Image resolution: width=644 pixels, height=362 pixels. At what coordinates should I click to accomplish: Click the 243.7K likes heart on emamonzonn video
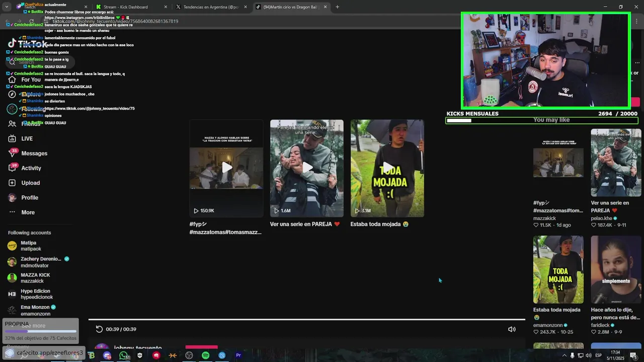[536, 332]
